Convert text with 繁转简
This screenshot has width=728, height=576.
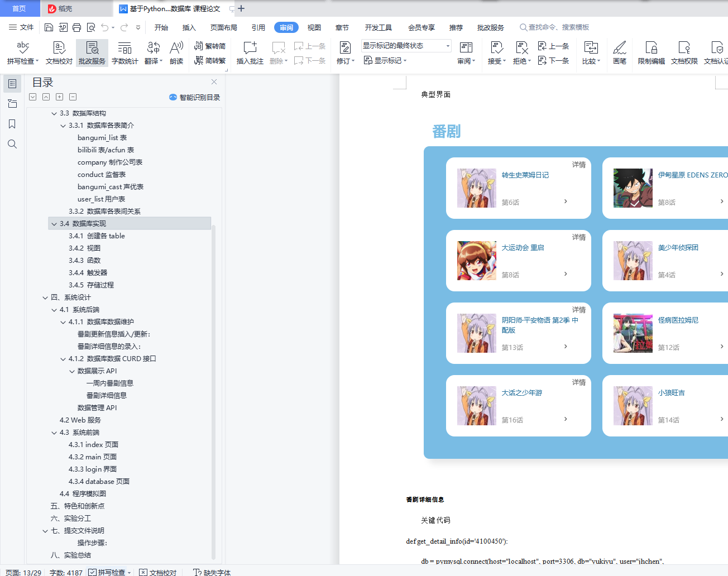pos(210,46)
